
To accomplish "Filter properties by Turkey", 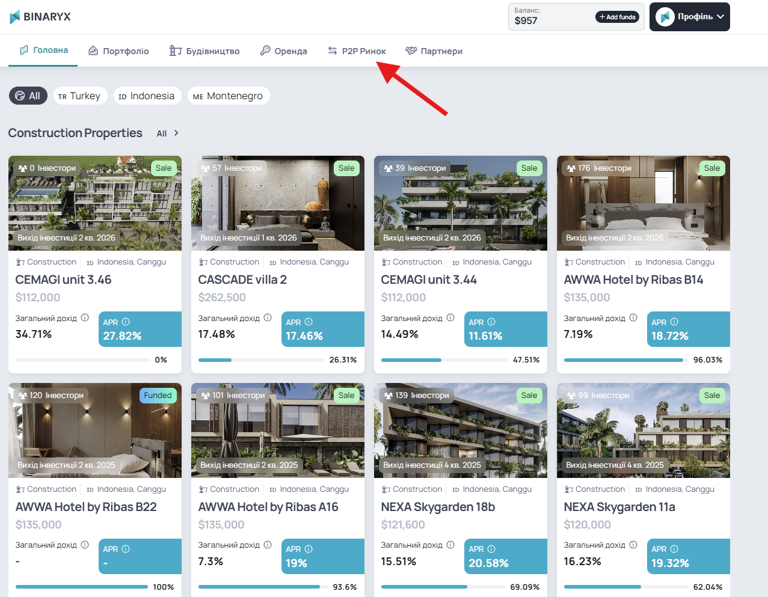I will coord(79,96).
